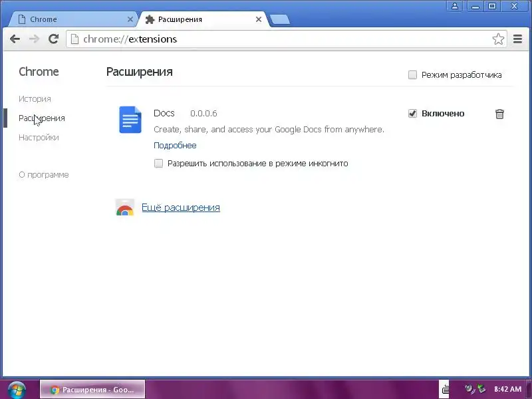Open История in the sidebar
The height and width of the screenshot is (399, 532).
click(35, 98)
